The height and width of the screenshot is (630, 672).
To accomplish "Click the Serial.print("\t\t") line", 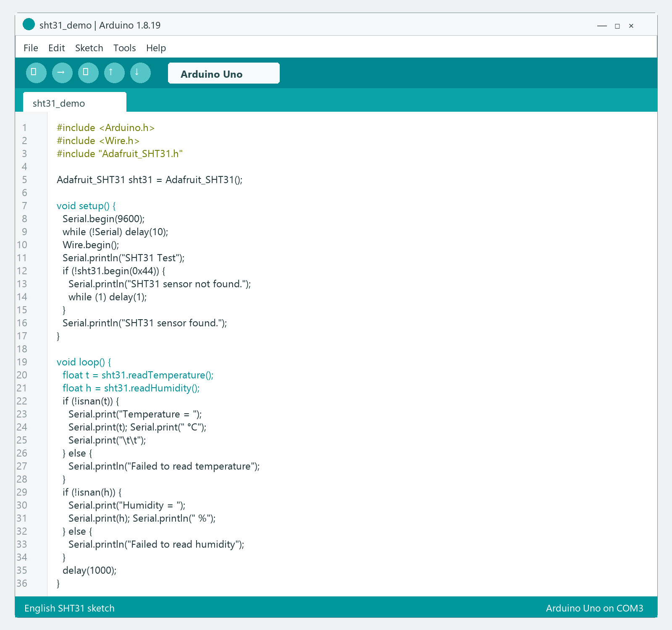I will click(107, 440).
